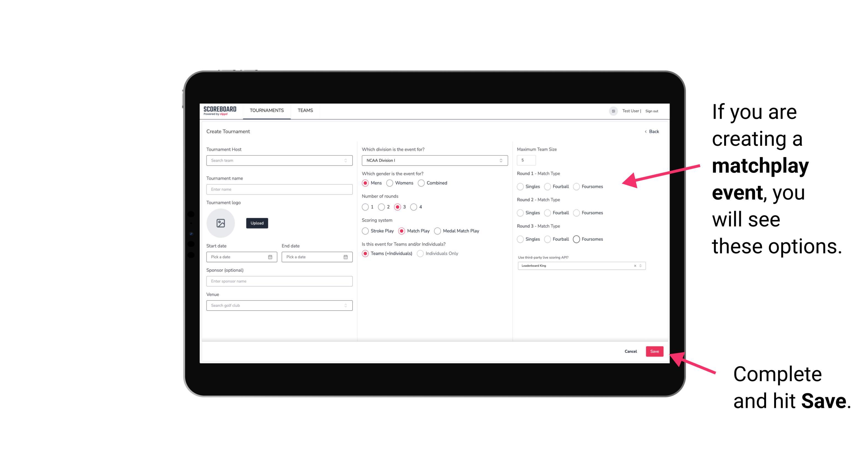Switch to the TOURNAMENTS tab
This screenshot has height=467, width=868.
pos(266,110)
